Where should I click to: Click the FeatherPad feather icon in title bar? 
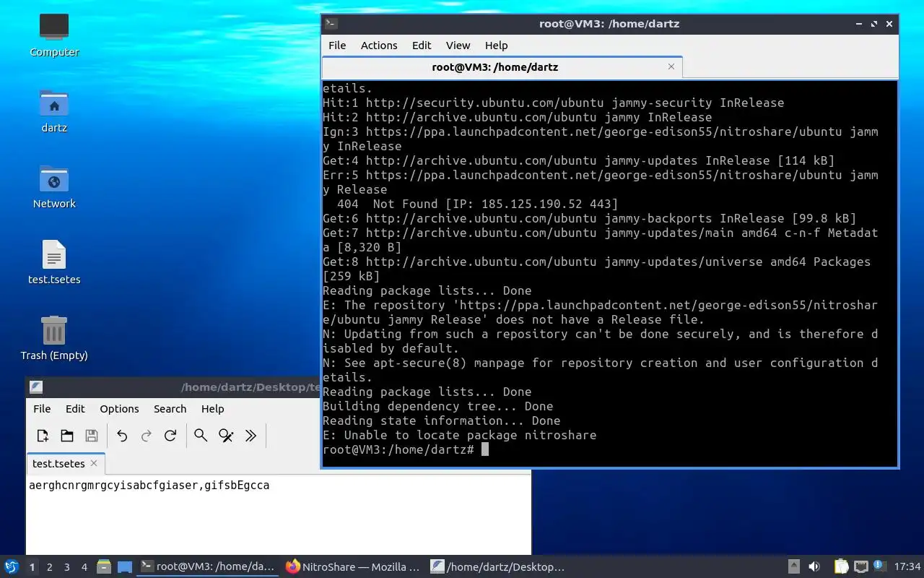(x=36, y=387)
